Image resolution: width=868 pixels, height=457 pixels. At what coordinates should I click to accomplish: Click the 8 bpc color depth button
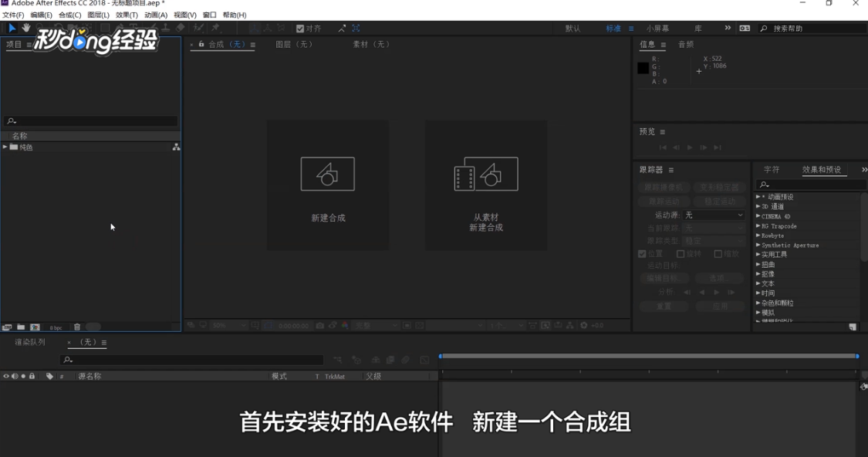coord(56,327)
